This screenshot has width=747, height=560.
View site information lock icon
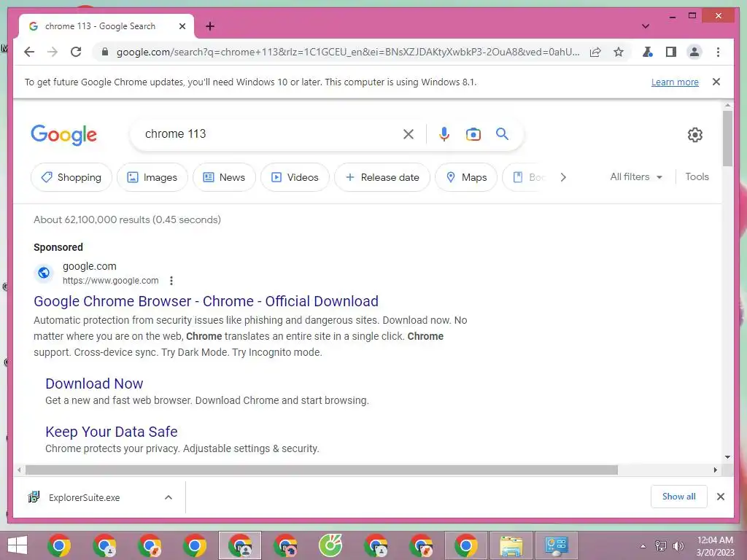105,52
